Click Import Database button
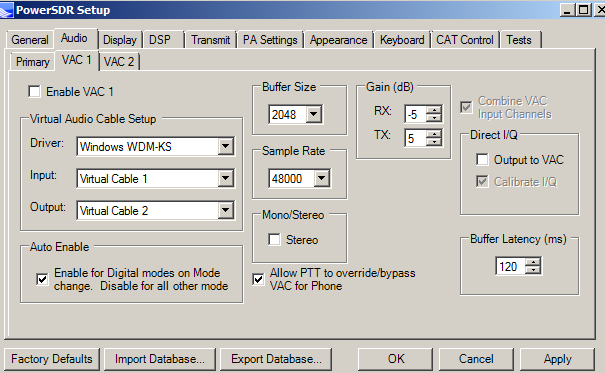Image resolution: width=605 pixels, height=373 pixels. (x=160, y=359)
